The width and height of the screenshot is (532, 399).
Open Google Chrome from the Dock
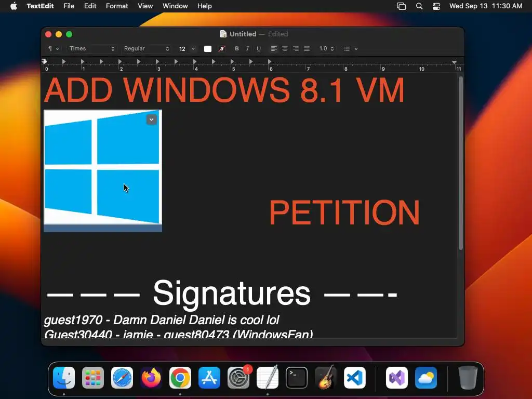180,378
